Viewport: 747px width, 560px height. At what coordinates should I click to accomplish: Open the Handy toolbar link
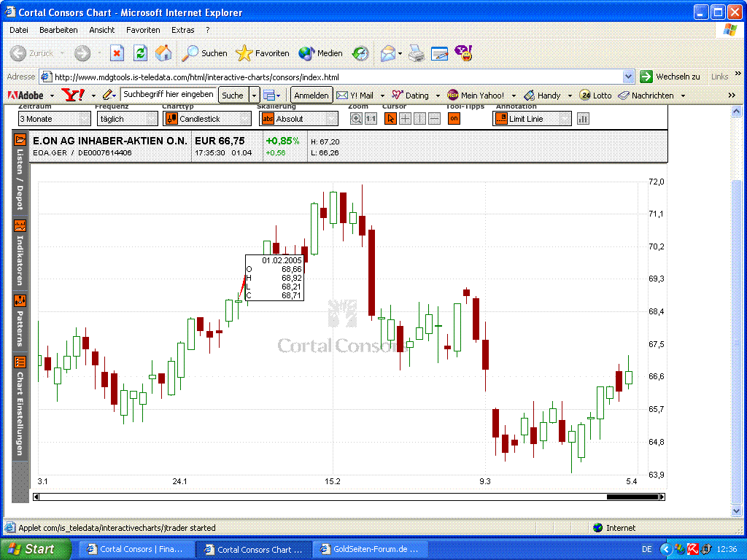[x=542, y=96]
